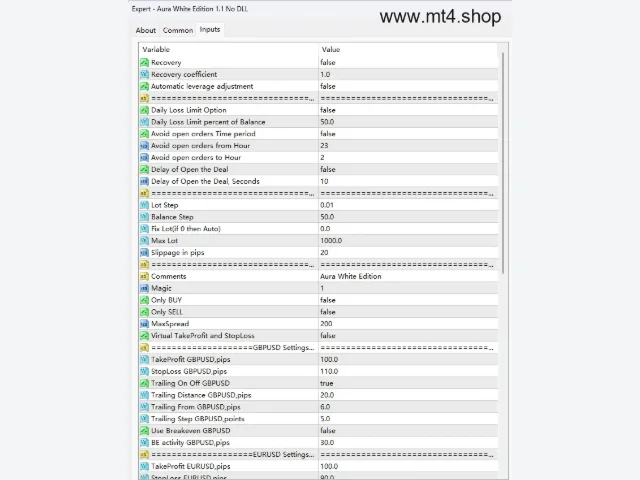Click the icon beside Slippage in pips
The height and width of the screenshot is (480, 640).
click(144, 252)
